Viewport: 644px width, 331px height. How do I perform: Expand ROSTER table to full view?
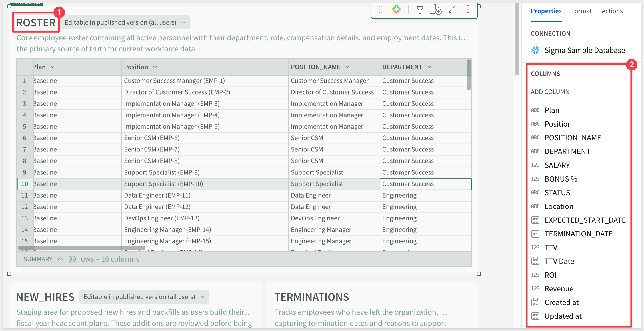[x=452, y=9]
